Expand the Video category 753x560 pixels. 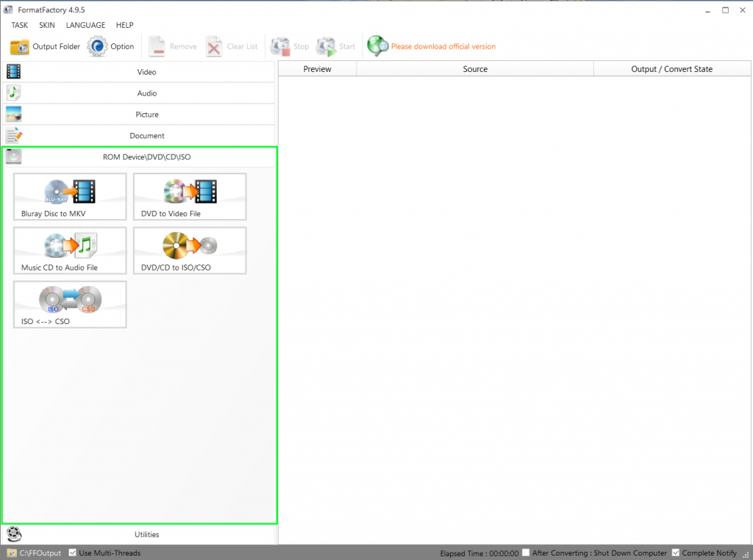click(139, 72)
